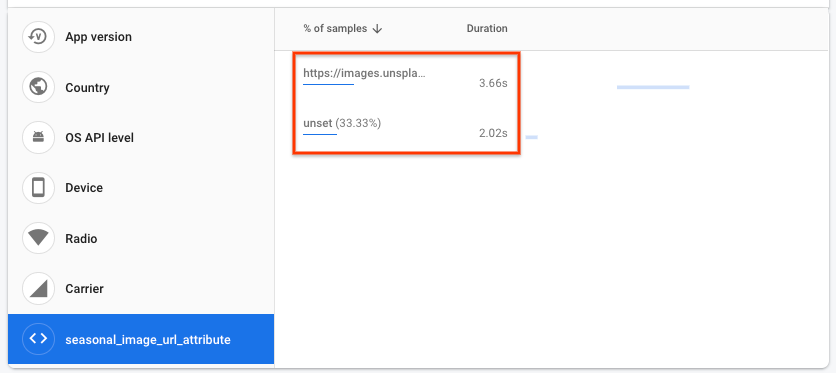This screenshot has width=836, height=376.
Task: Click the App version clock icon
Action: 38,36
